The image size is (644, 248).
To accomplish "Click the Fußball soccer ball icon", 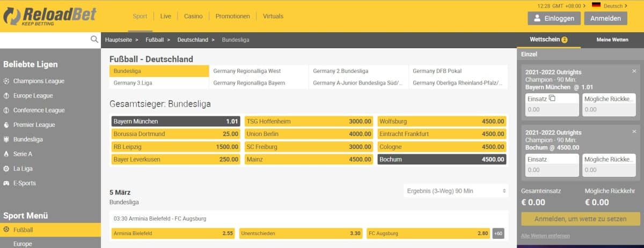I will pyautogui.click(x=6, y=230).
